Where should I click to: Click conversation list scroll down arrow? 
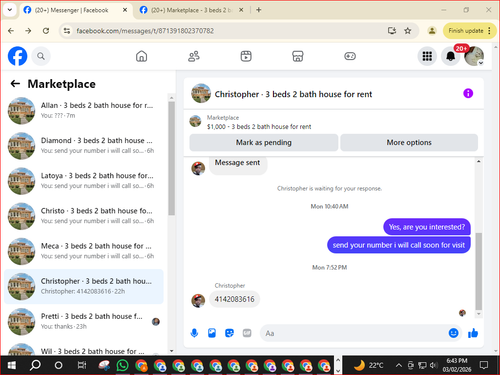coord(171,351)
